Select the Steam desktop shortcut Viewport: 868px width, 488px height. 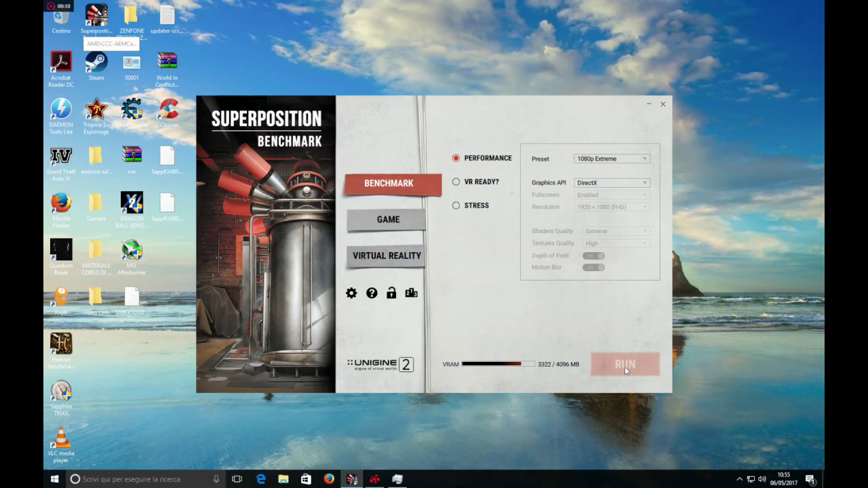96,66
